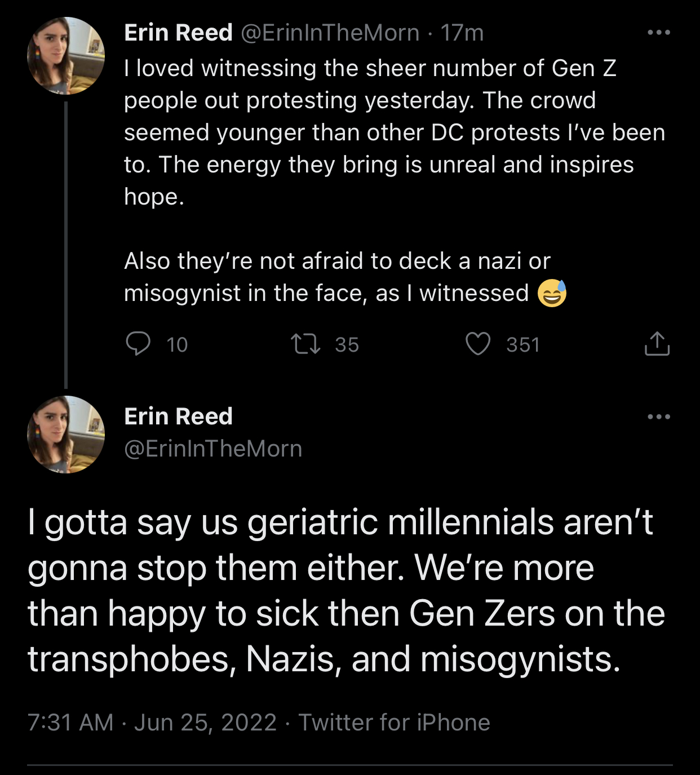Tap the Jun 25, 2022 date

coord(205,722)
